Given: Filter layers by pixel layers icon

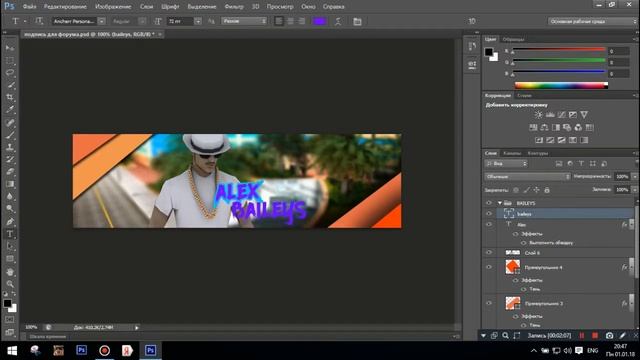Looking at the screenshot, I should pyautogui.click(x=559, y=164).
